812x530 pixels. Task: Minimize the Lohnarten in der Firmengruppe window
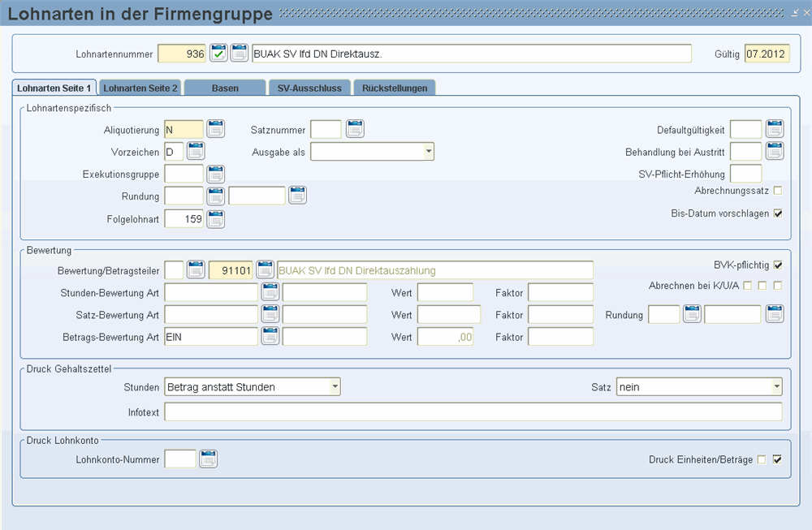pos(795,13)
